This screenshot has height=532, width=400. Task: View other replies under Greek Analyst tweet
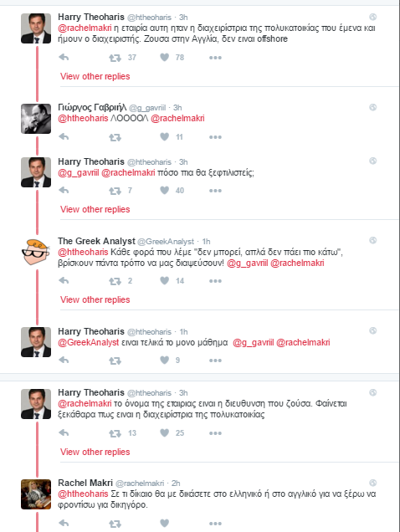(95, 299)
